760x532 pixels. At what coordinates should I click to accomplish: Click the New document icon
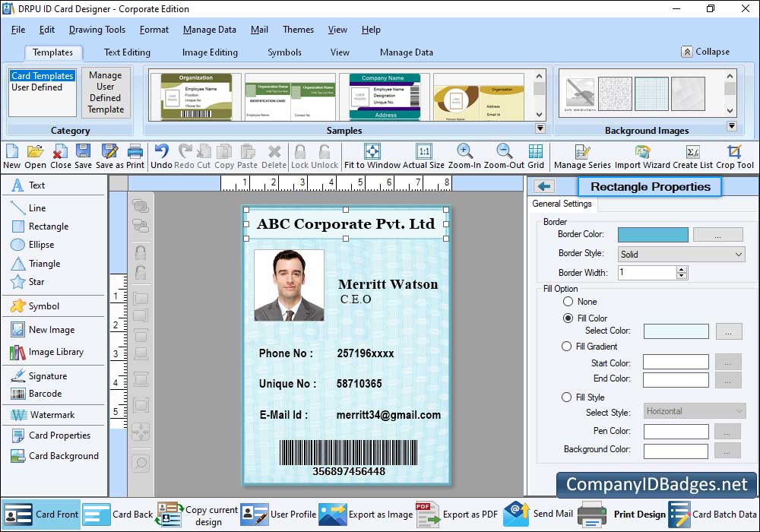coord(11,157)
